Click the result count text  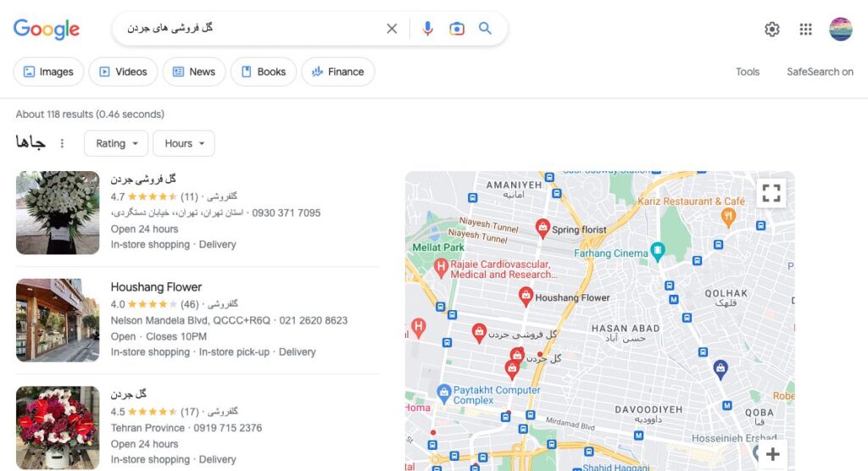[90, 114]
